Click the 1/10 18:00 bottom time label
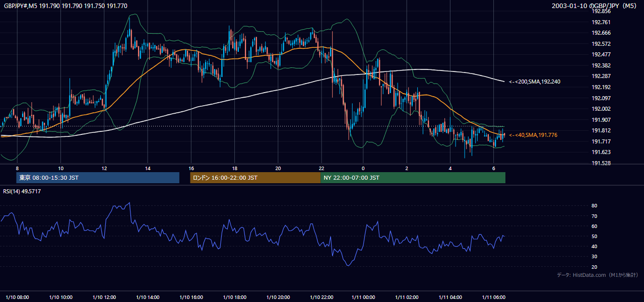 point(234,297)
